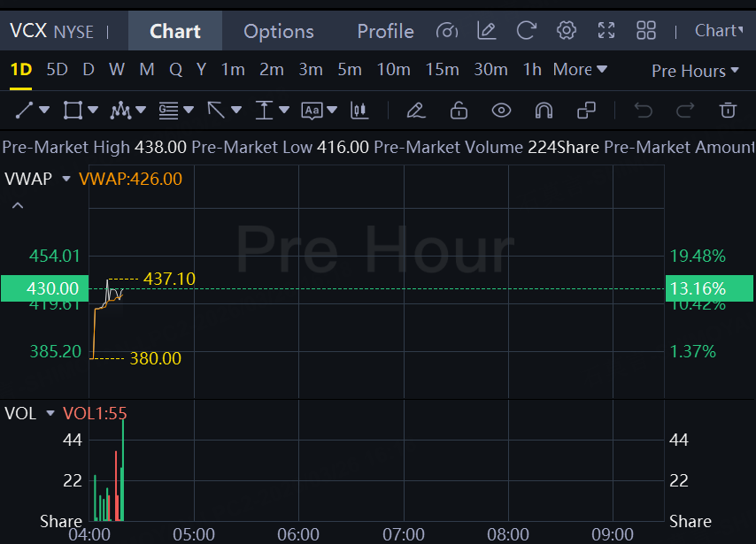Click the refresh chart icon
Viewport: 756px width, 544px height.
point(527,31)
